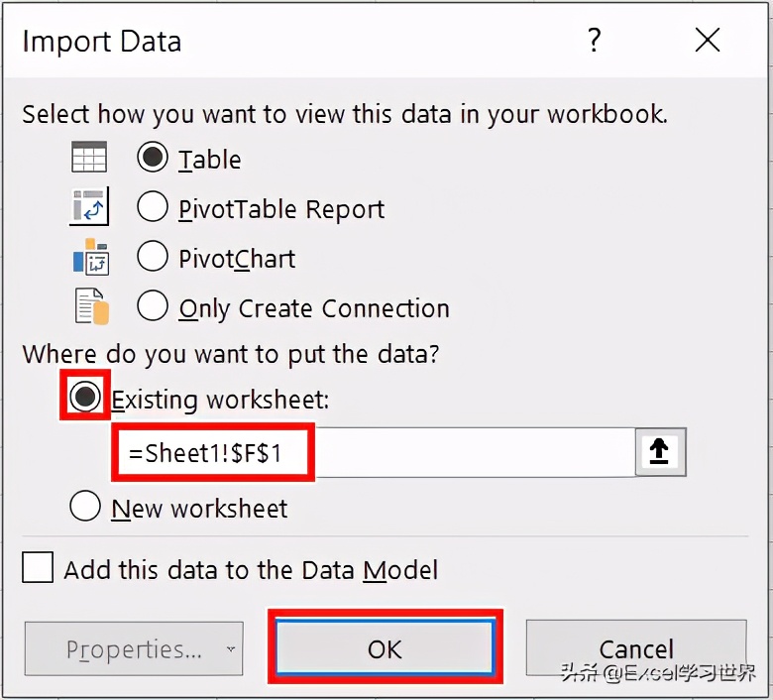The width and height of the screenshot is (773, 700).
Task: Confirm import with the OK button
Action: click(x=386, y=647)
